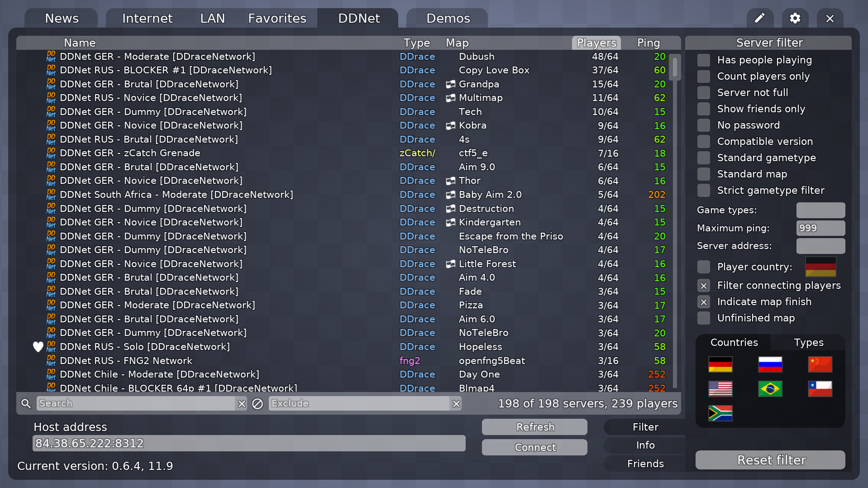Click the Connect button
Image resolution: width=868 pixels, height=488 pixels.
(x=534, y=447)
